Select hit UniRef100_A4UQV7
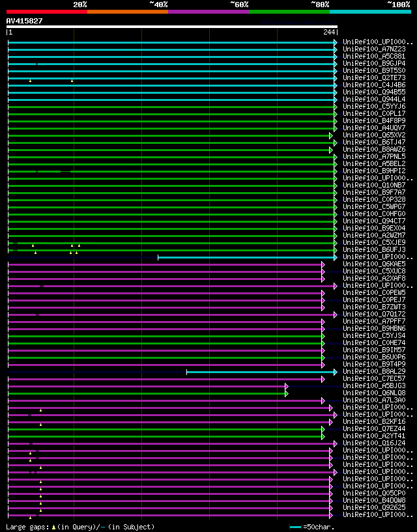The width and height of the screenshot is (417, 532). pos(374,128)
